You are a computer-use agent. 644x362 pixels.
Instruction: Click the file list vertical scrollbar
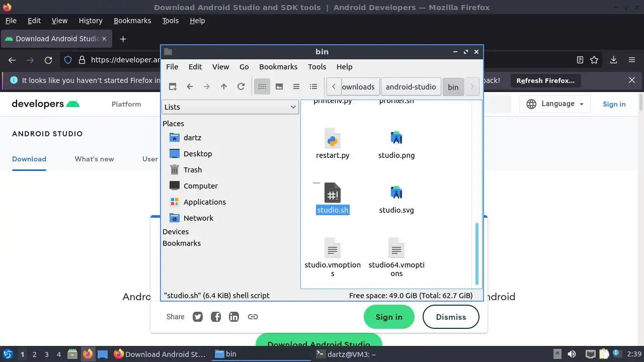[x=476, y=254]
